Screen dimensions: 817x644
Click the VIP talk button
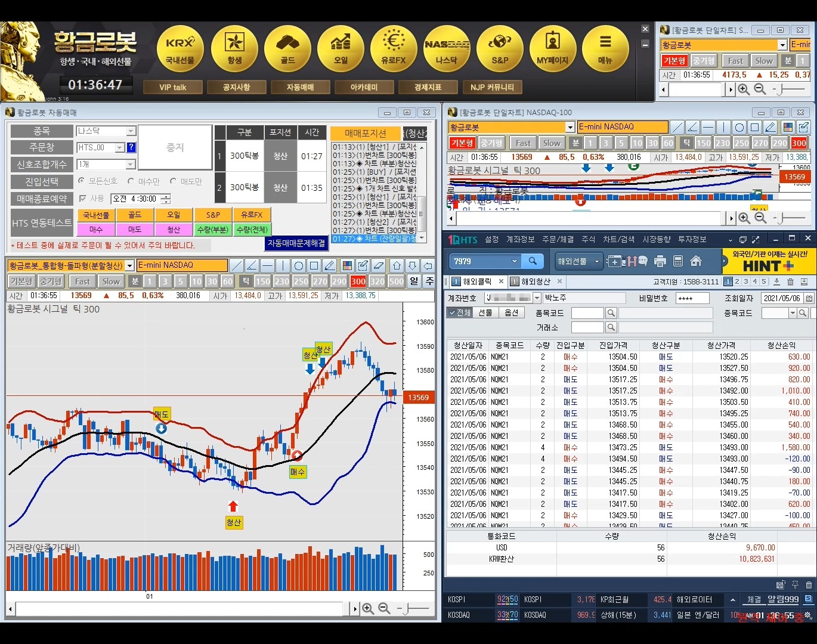(x=173, y=87)
